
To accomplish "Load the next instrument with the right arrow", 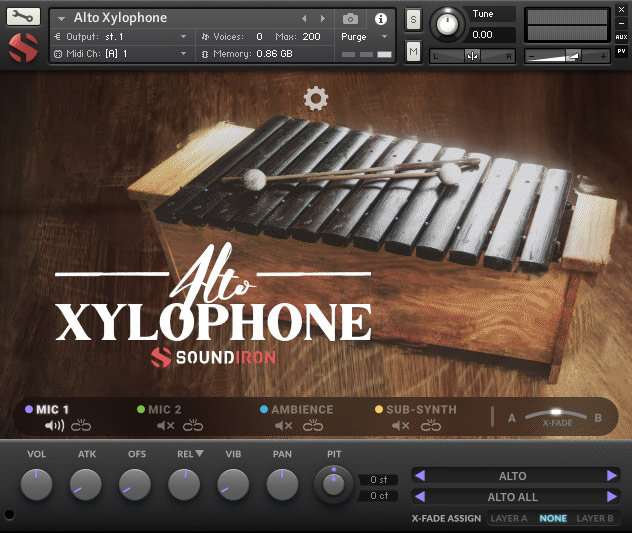I will [x=323, y=19].
